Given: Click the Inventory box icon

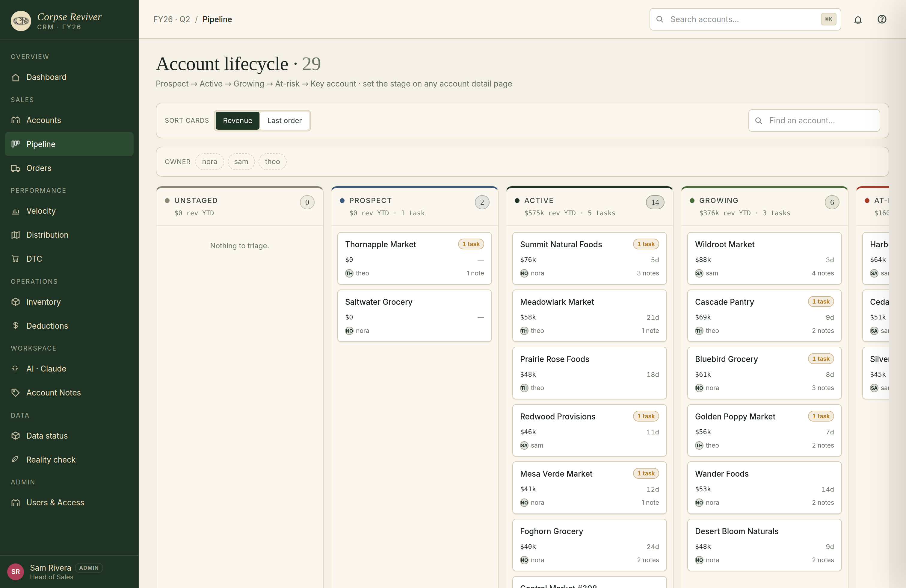Looking at the screenshot, I should pos(16,302).
